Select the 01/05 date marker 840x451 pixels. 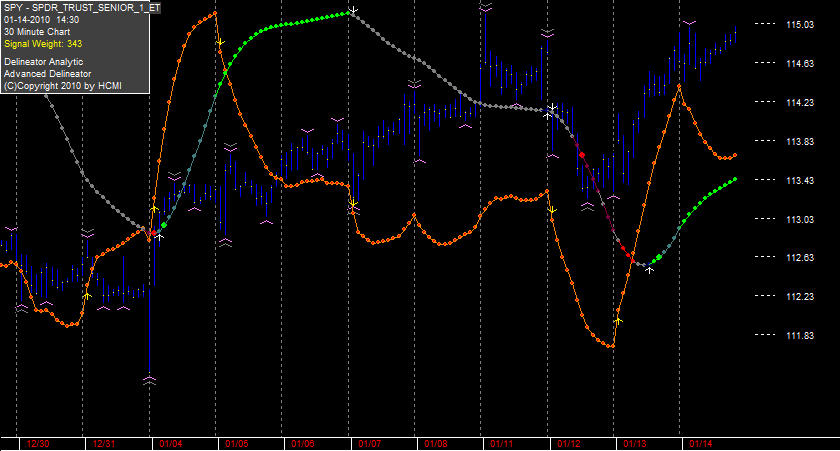237,444
